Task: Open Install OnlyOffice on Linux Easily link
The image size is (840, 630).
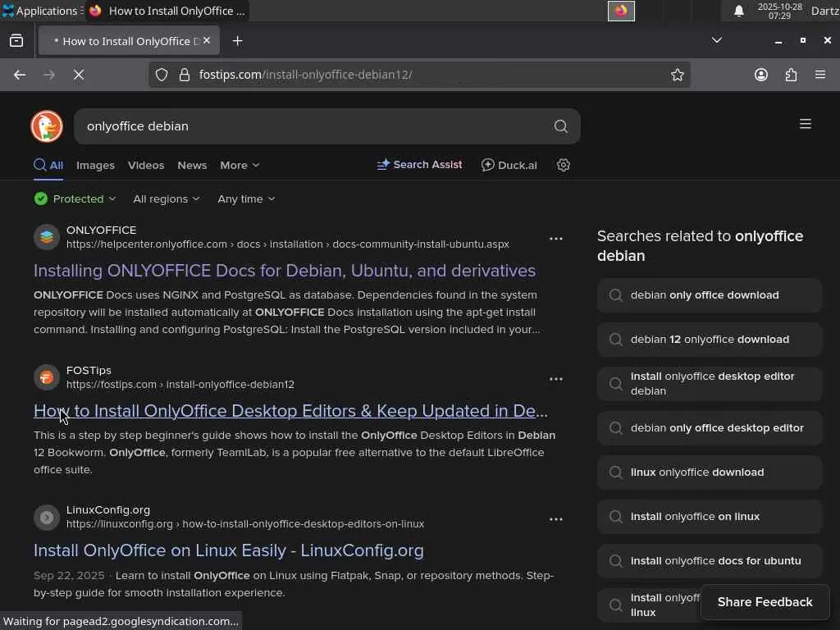Action: (x=229, y=550)
